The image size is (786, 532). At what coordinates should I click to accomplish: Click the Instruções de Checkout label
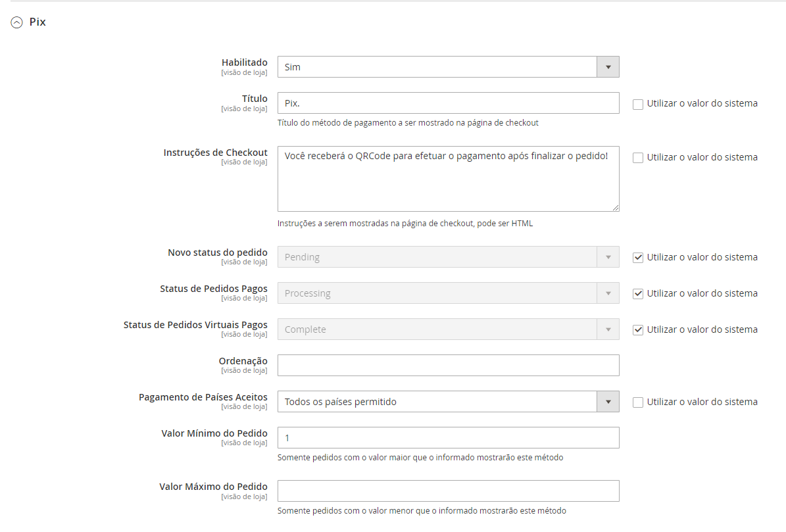216,153
